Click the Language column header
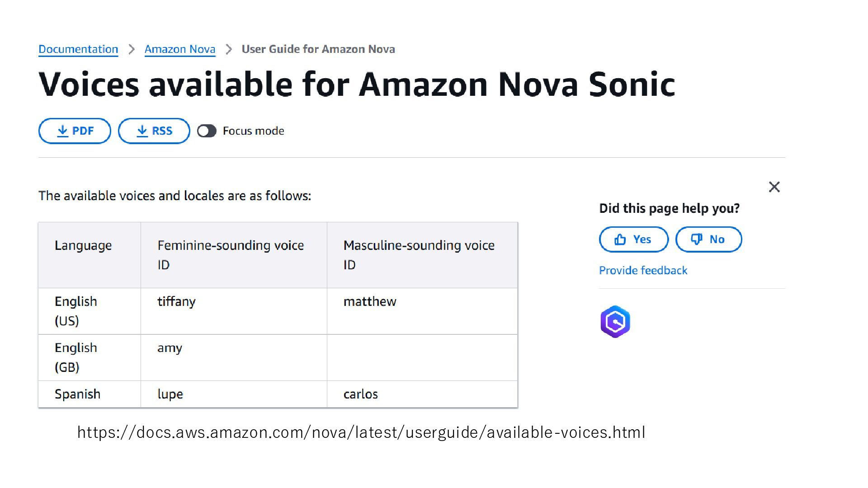868x488 pixels. [90, 255]
